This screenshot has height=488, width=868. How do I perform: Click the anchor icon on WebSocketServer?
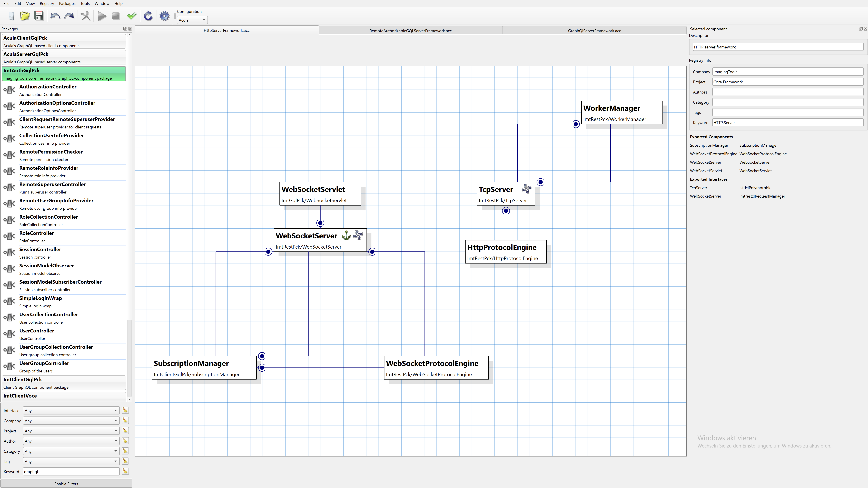[x=346, y=235]
